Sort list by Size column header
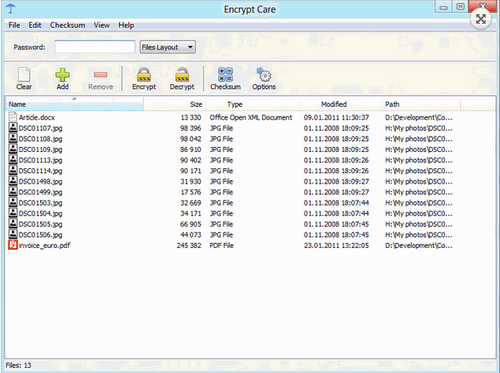 [x=175, y=104]
